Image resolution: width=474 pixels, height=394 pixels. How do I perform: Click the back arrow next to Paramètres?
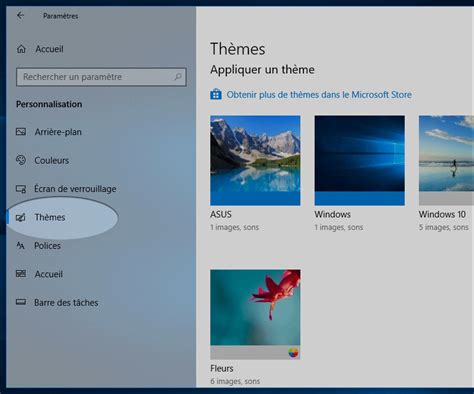(21, 15)
